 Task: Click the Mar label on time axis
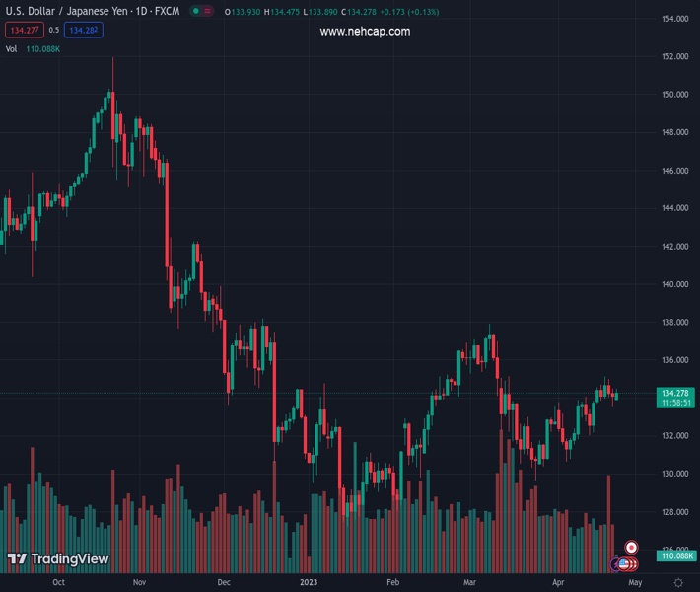(x=469, y=582)
